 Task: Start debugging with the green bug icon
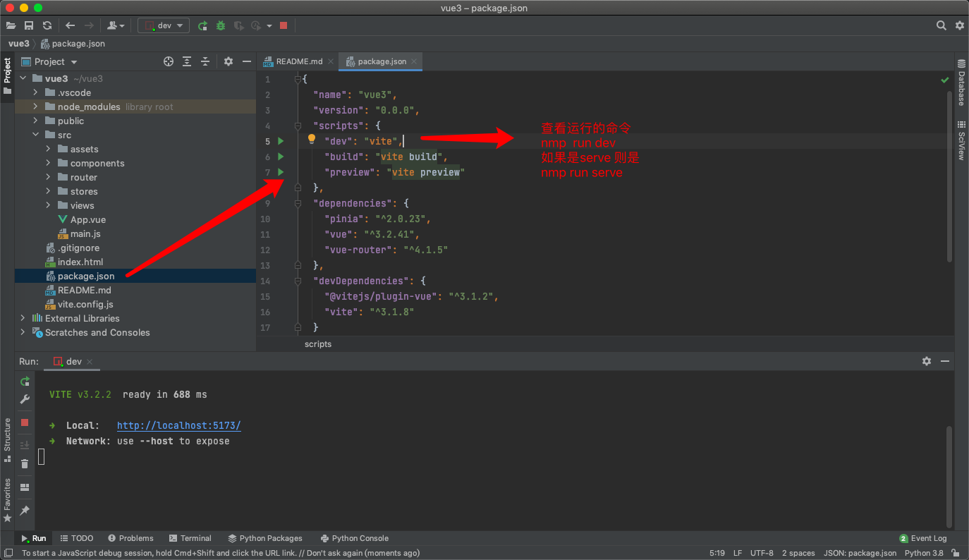(x=221, y=25)
